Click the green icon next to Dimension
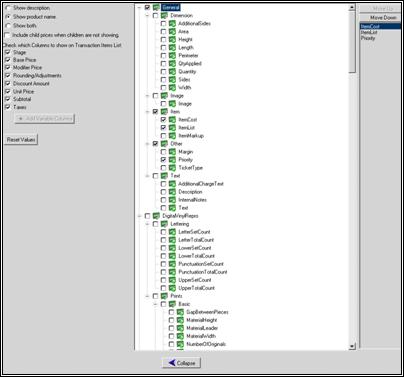 point(164,16)
